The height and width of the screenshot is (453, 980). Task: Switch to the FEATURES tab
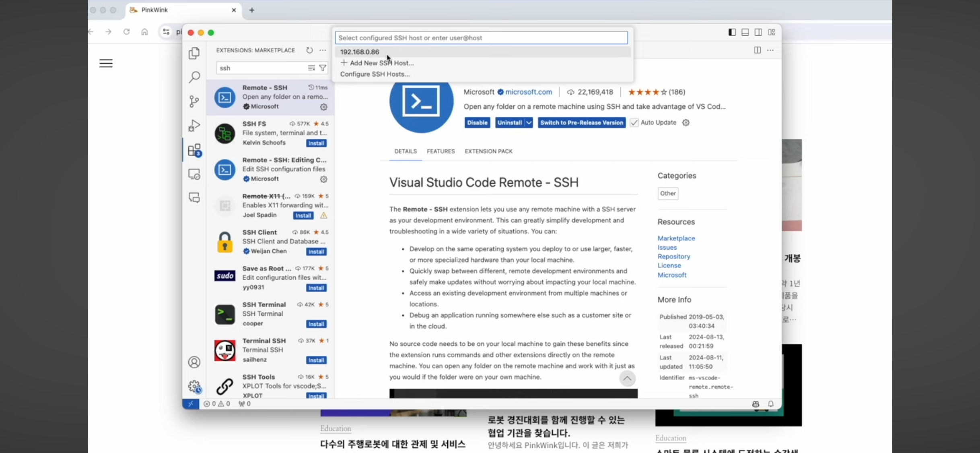coord(441,151)
